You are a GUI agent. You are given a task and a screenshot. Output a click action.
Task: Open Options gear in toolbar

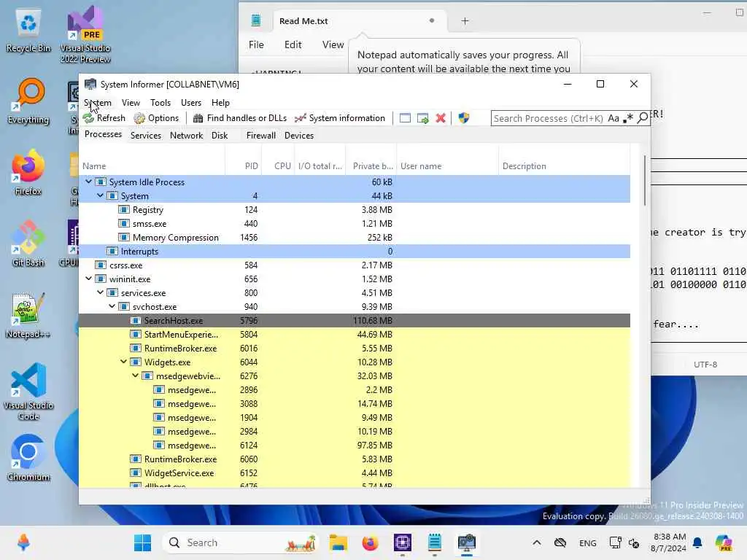(x=139, y=118)
